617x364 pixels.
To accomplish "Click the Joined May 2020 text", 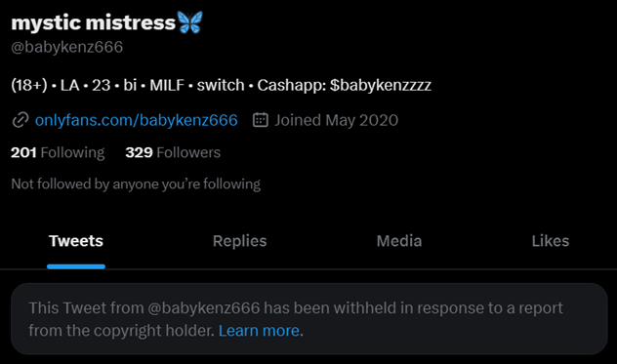I will click(x=337, y=120).
